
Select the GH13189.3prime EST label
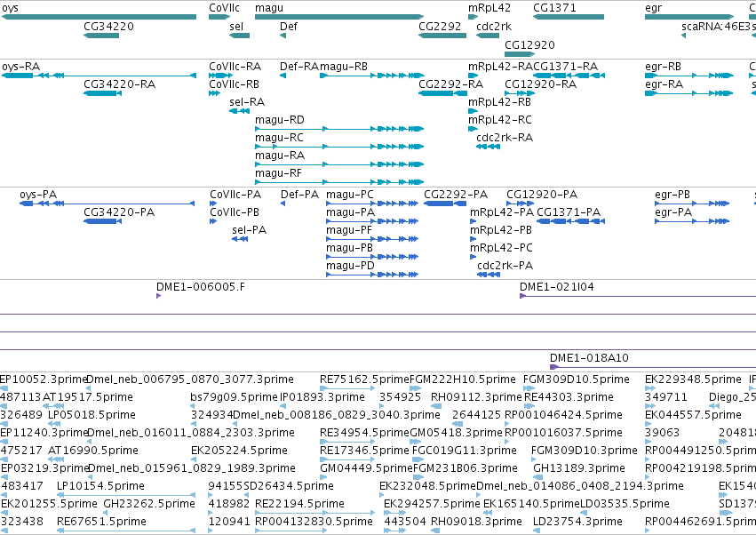tap(579, 468)
